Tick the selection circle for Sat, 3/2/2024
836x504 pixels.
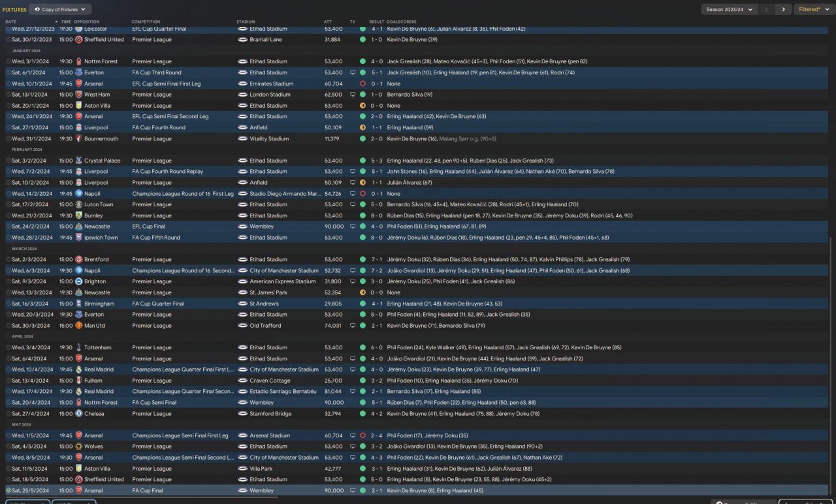tap(8, 161)
